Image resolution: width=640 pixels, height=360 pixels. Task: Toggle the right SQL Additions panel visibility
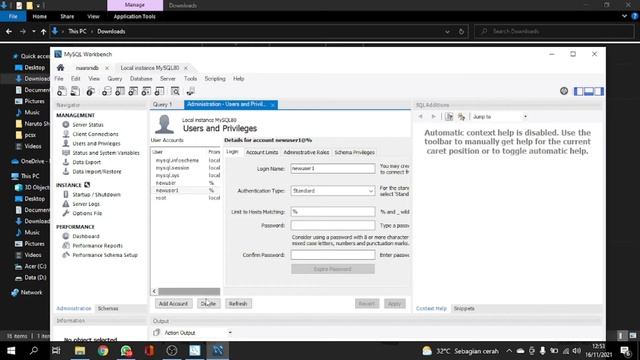click(598, 91)
